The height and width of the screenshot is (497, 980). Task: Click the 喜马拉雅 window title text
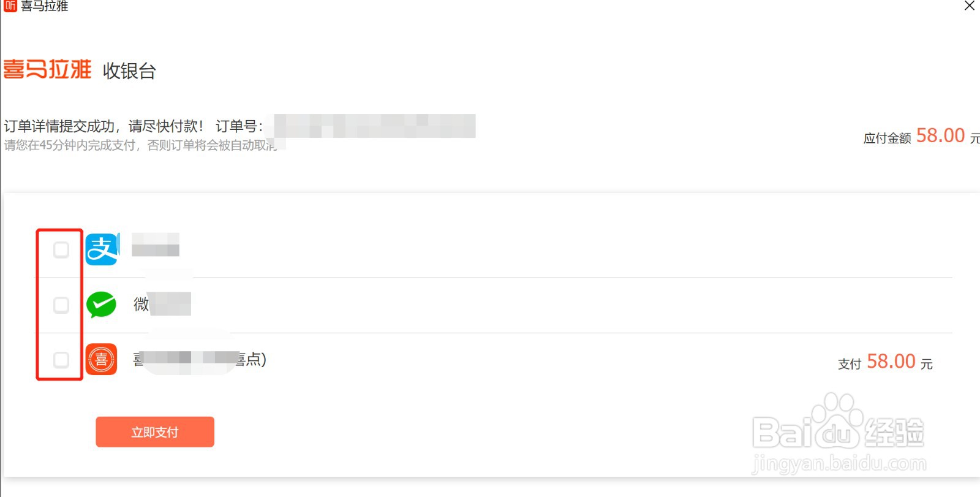(44, 6)
